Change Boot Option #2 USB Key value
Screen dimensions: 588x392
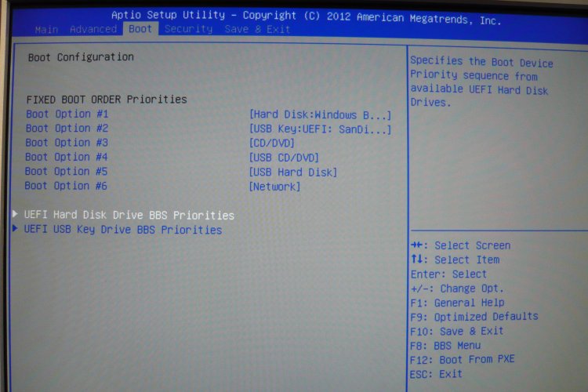click(320, 129)
